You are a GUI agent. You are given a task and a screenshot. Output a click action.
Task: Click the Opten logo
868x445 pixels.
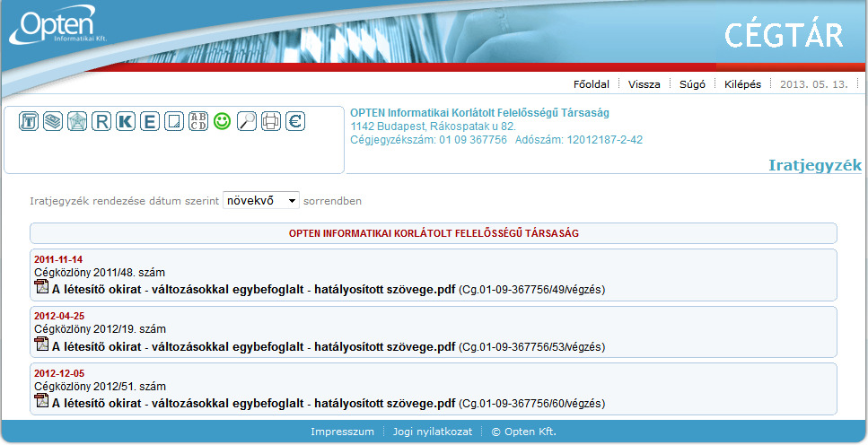(57, 25)
